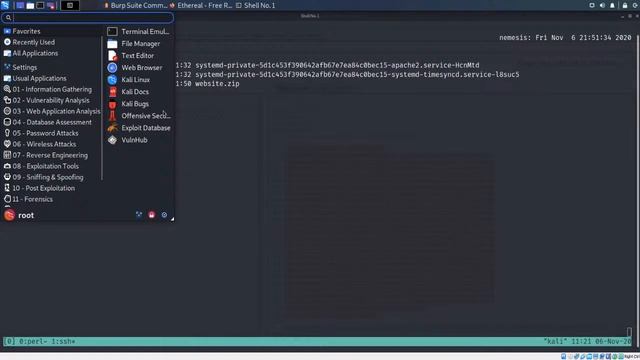Open 03 - Web Application Analysis category
640x360 pixels.
pyautogui.click(x=51, y=111)
